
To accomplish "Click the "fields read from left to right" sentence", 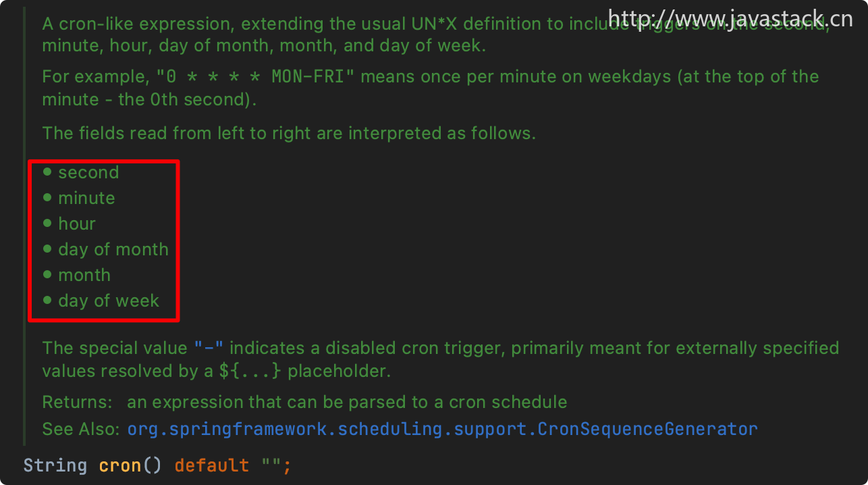I will tap(289, 134).
